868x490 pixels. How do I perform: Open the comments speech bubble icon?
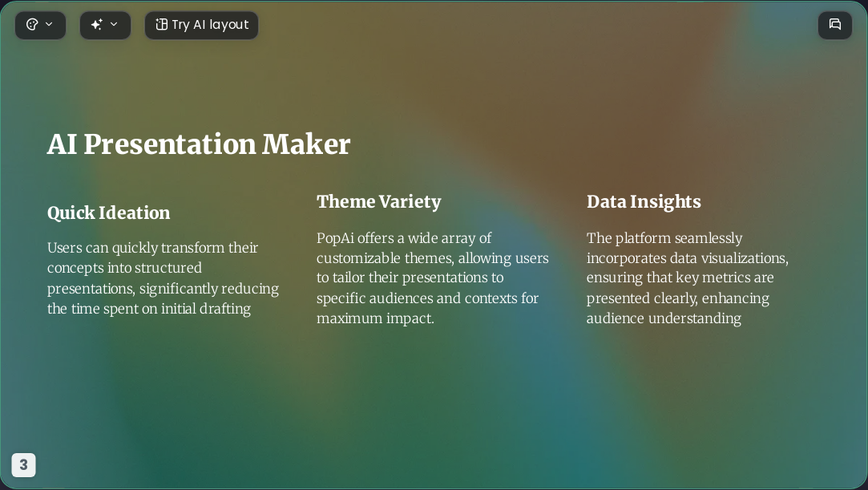835,24
